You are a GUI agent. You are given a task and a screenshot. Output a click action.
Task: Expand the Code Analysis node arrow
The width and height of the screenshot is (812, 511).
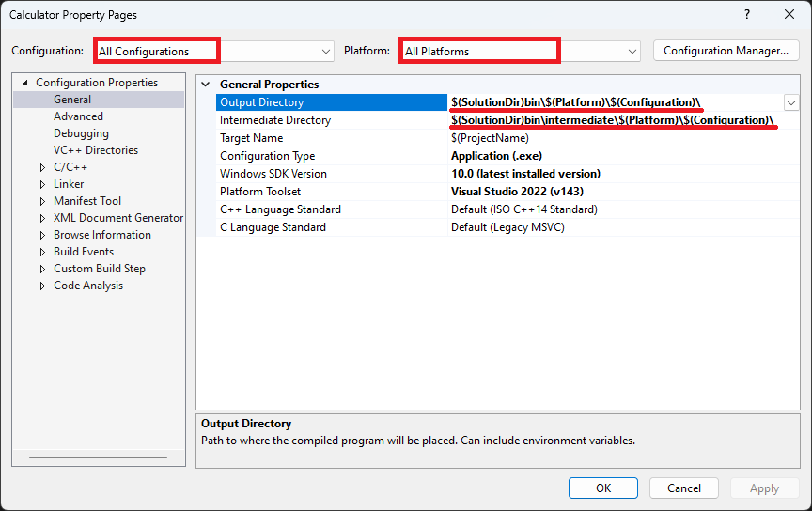(42, 286)
